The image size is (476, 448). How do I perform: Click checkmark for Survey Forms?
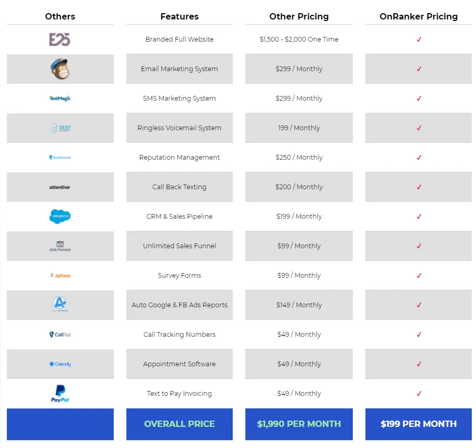tap(419, 275)
